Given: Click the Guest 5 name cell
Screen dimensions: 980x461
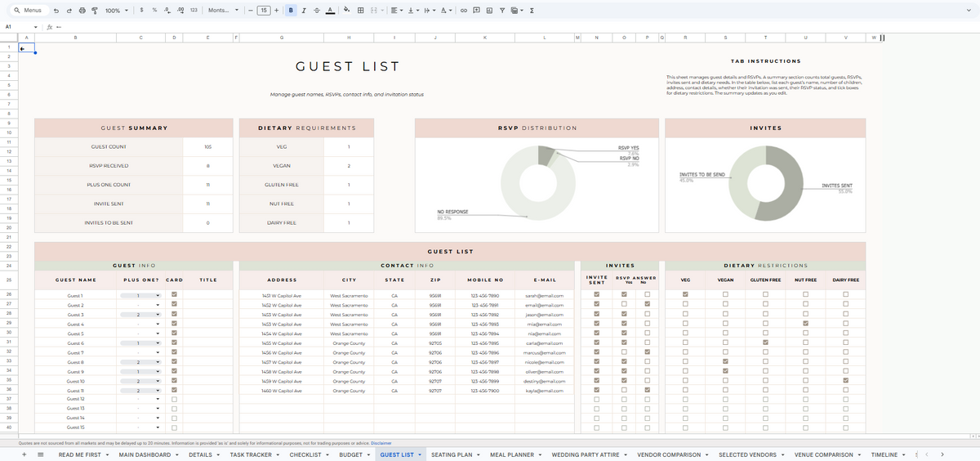Looking at the screenshot, I should pos(76,333).
